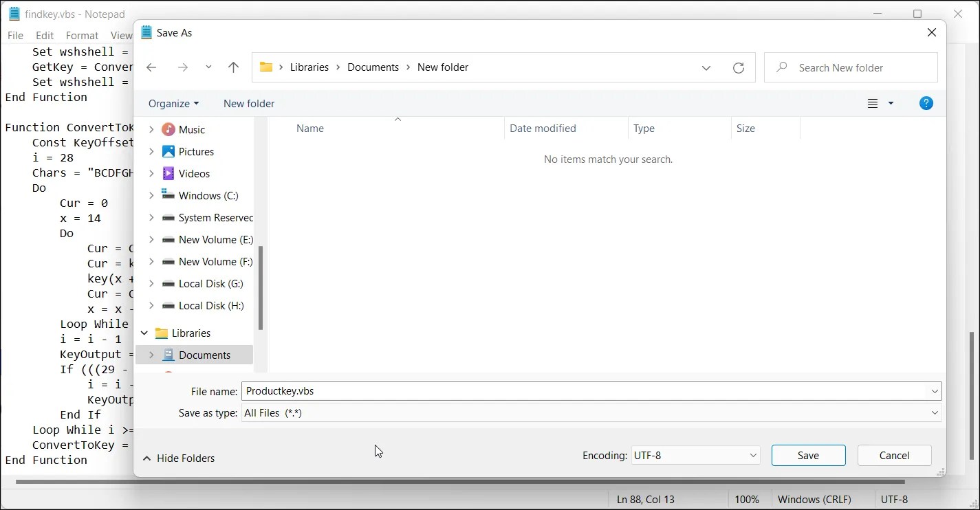The image size is (980, 510).
Task: Open the Help question mark icon
Action: pyautogui.click(x=926, y=103)
